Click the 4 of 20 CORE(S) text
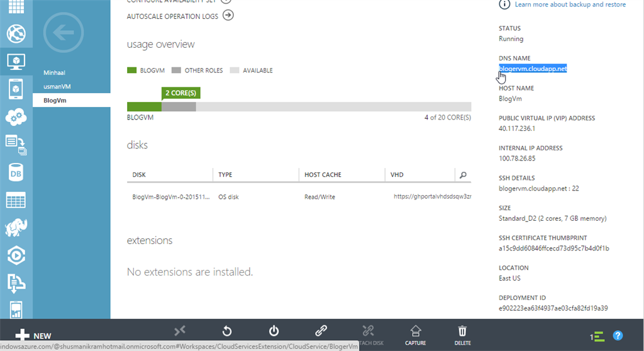The height and width of the screenshot is (351, 644). click(448, 118)
